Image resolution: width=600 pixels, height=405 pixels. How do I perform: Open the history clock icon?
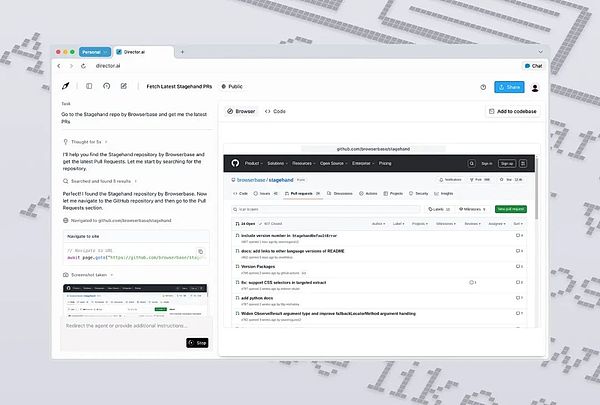pyautogui.click(x=107, y=87)
